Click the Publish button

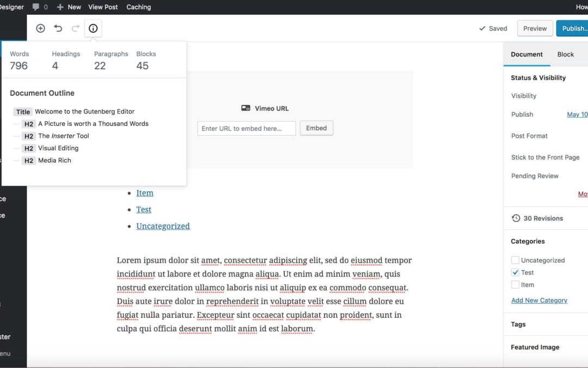click(x=574, y=28)
